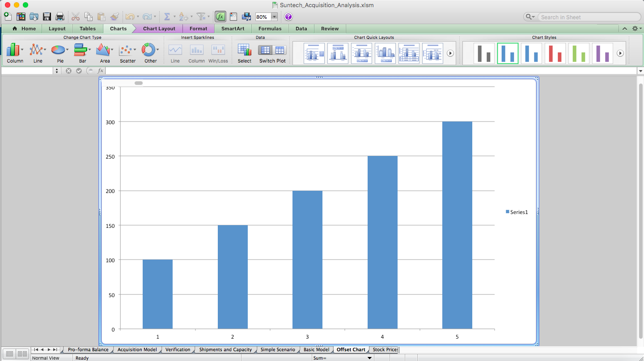The height and width of the screenshot is (361, 644).
Task: Switch to the Formulas ribbon tab
Action: pos(270,29)
